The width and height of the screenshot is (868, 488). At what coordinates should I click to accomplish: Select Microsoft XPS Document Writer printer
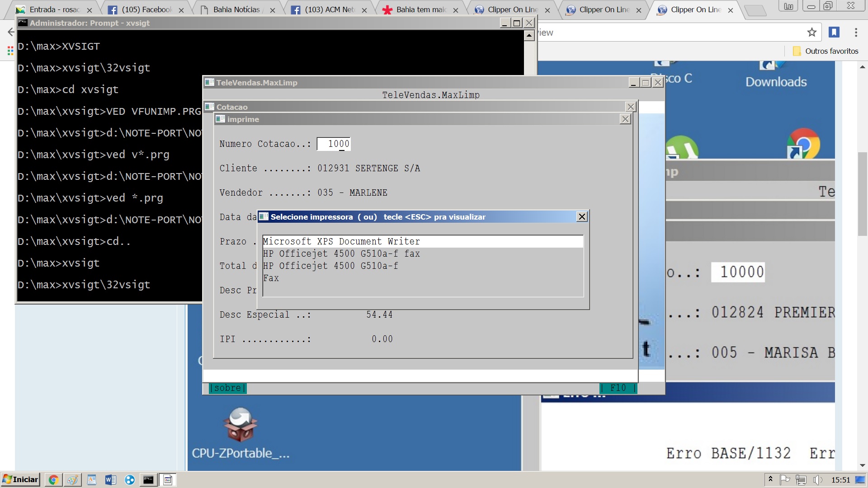(x=341, y=241)
